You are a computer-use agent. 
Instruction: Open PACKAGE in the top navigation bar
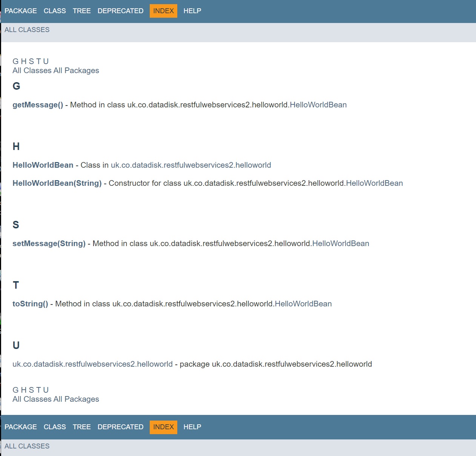pyautogui.click(x=21, y=11)
